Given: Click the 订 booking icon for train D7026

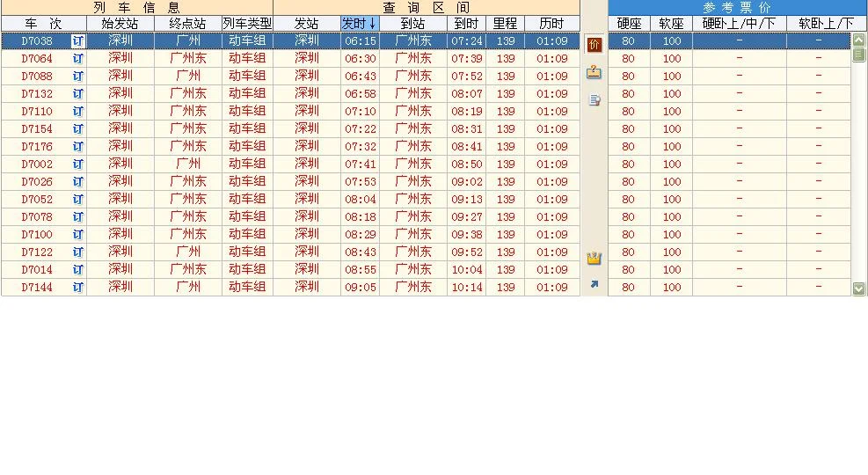Looking at the screenshot, I should click(77, 182).
